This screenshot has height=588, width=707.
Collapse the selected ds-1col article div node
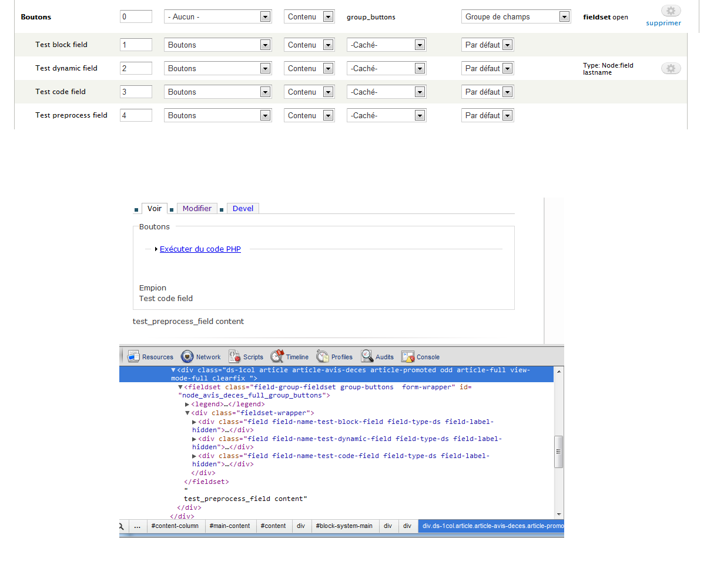click(x=173, y=370)
